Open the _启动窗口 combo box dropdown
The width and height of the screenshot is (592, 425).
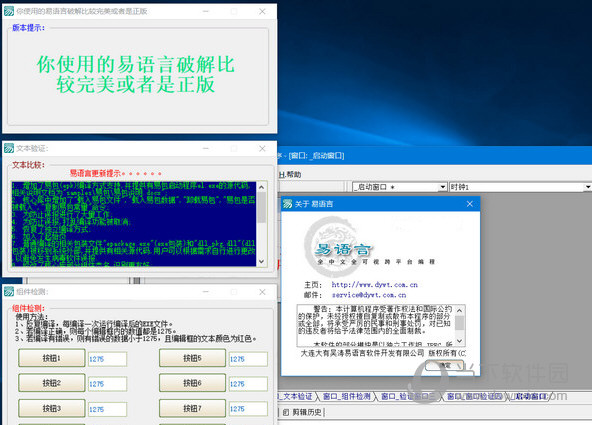click(x=443, y=187)
